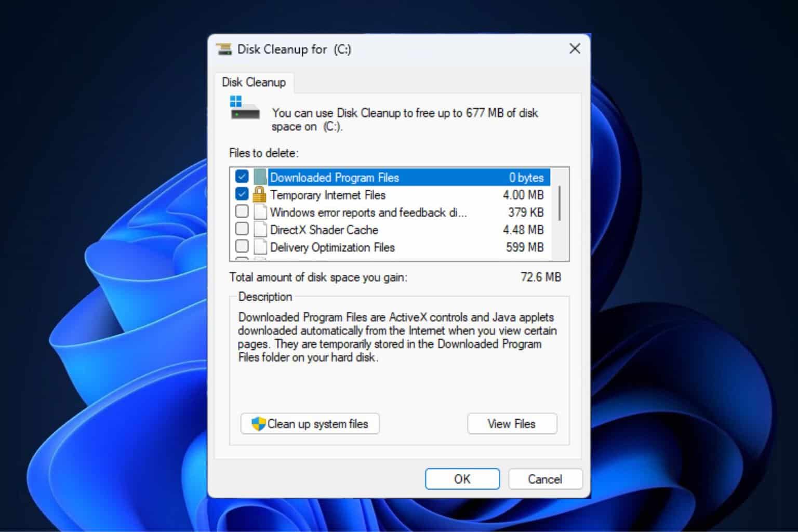
Task: Click the Description group label
Action: [265, 297]
